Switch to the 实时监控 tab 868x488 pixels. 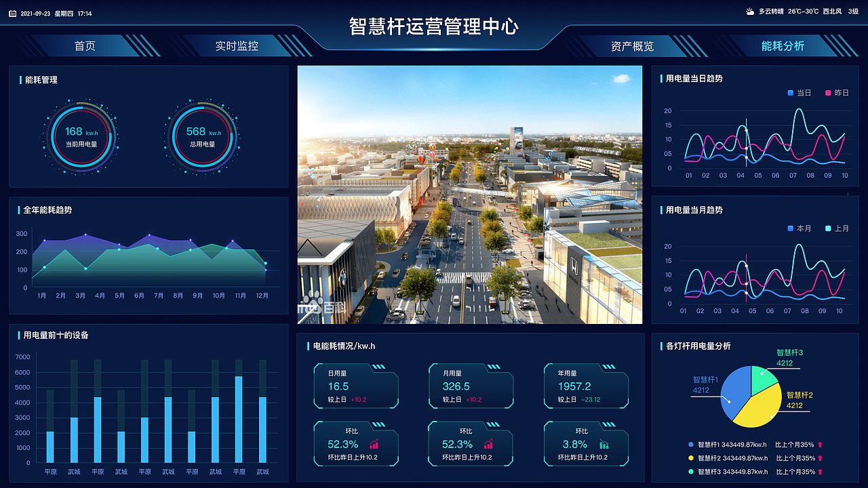(x=237, y=46)
